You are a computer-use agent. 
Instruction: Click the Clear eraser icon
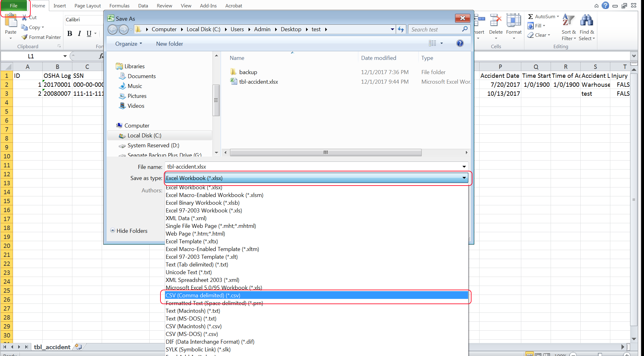(x=531, y=35)
